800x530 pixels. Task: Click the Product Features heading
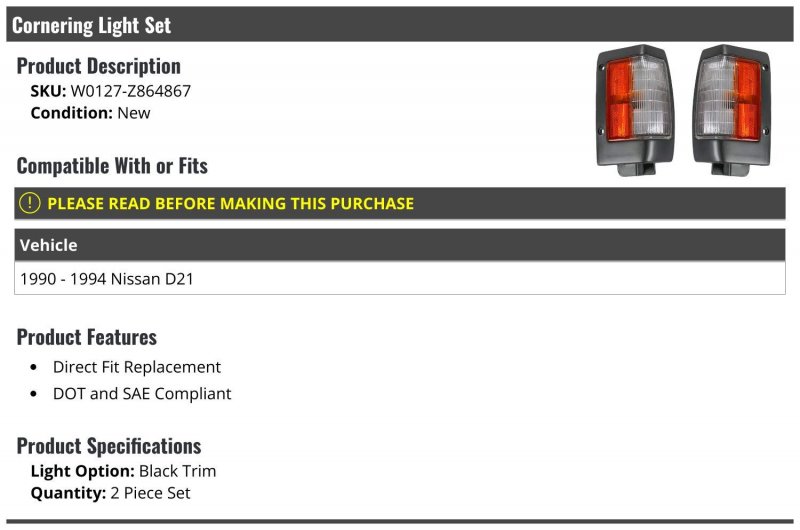pos(87,337)
